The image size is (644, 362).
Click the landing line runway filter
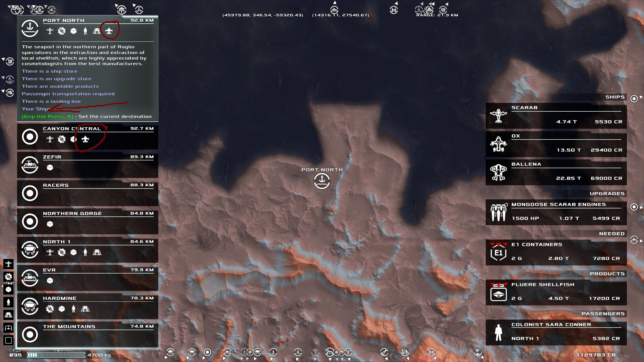(8, 315)
